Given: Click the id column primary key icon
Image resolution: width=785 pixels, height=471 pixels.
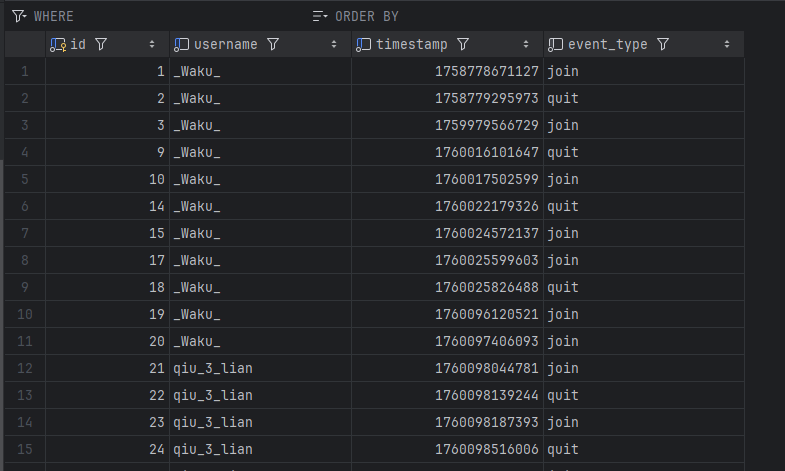Looking at the screenshot, I should (x=58, y=45).
